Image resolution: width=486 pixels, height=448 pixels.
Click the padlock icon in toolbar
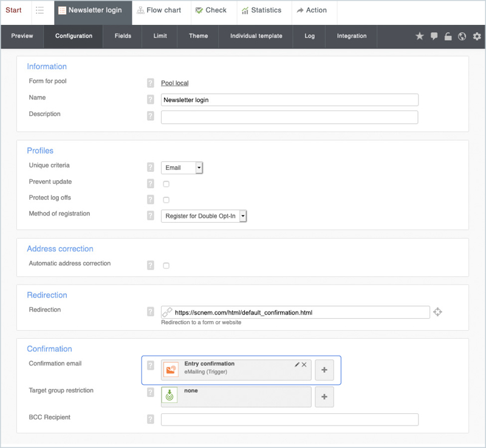click(x=448, y=36)
